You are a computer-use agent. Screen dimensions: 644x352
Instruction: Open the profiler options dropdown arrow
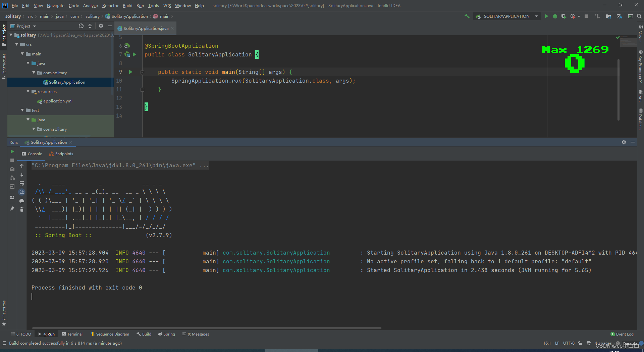[579, 16]
